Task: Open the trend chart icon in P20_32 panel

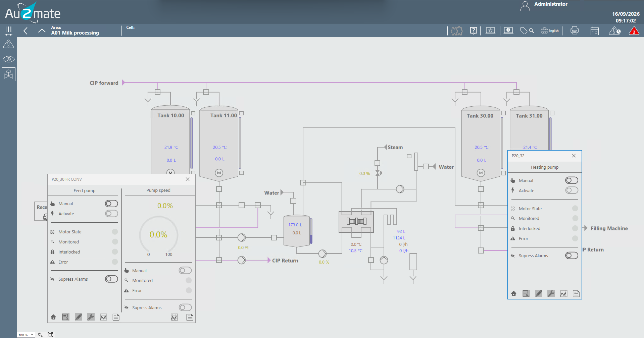Action: tap(564, 294)
